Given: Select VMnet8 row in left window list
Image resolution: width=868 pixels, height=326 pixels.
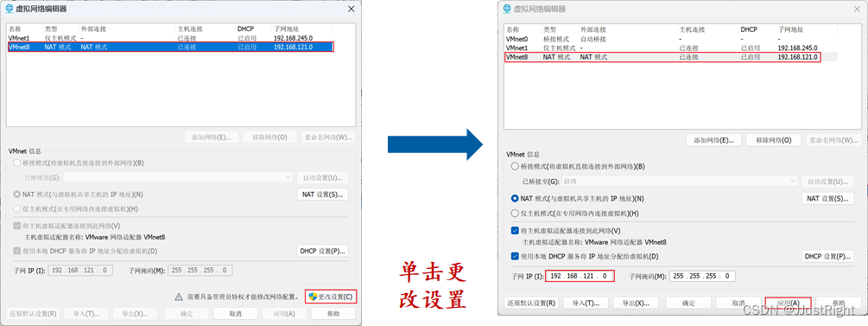Looking at the screenshot, I should [x=170, y=47].
